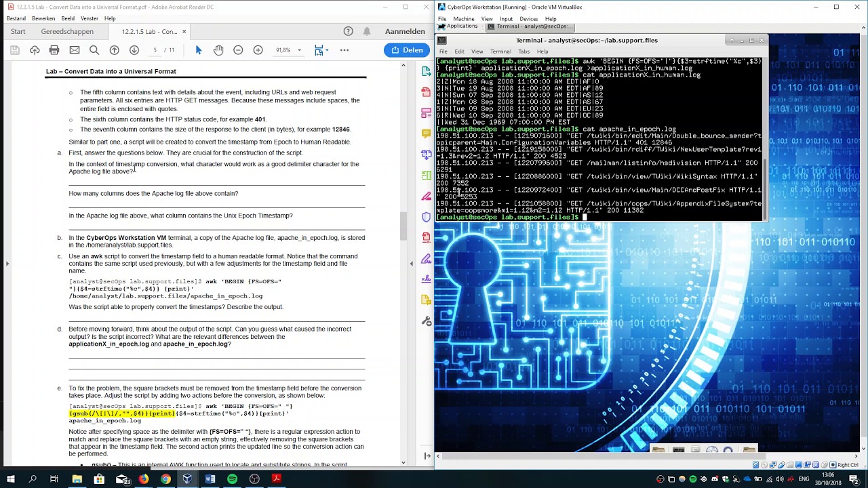Open Tabs menu in the Terminal window
This screenshot has width=868, height=488.
(x=524, y=52)
